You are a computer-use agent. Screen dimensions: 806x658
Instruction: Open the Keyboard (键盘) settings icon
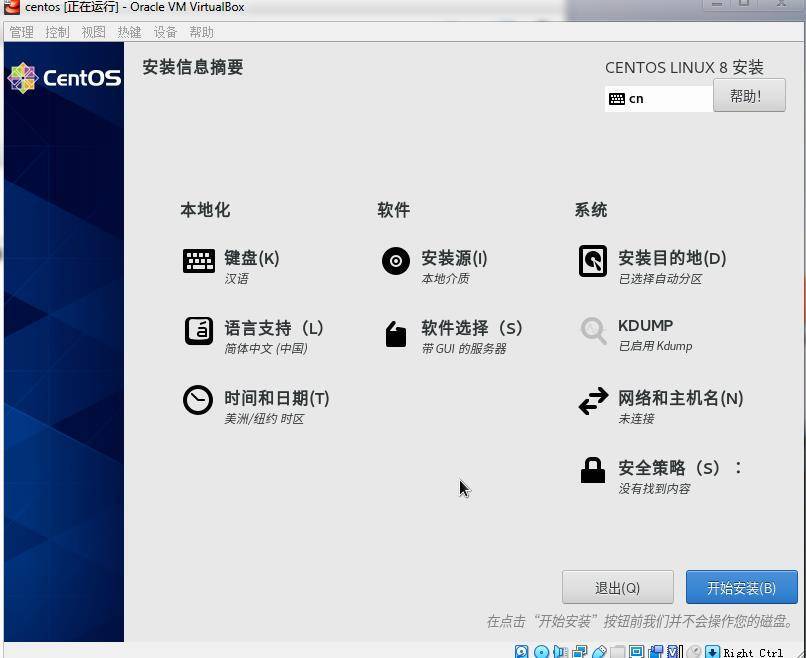199,261
